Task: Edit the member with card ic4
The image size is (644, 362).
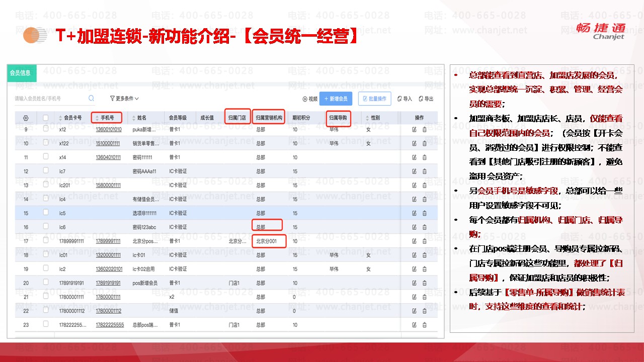Action: tap(414, 199)
